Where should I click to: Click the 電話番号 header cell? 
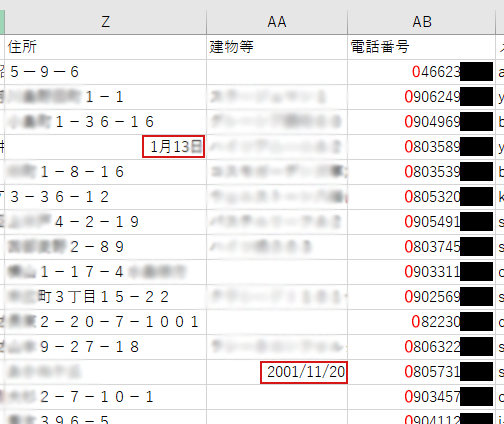tap(422, 47)
